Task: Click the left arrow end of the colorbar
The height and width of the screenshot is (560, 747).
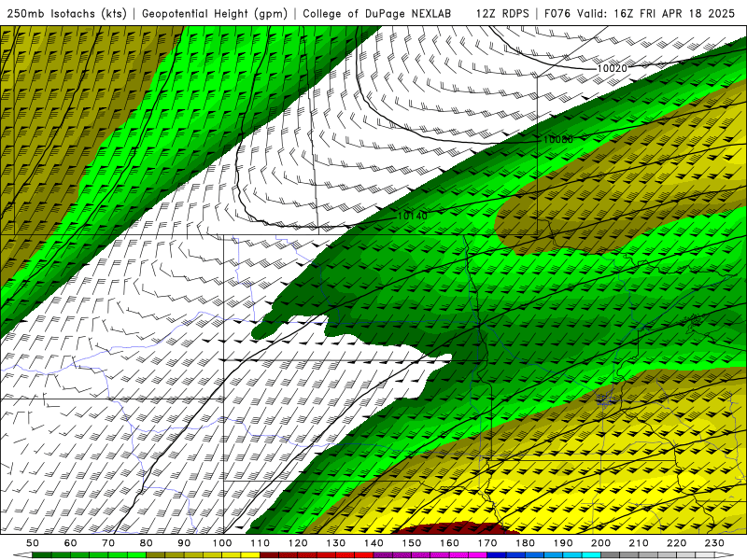Action: point(22,554)
